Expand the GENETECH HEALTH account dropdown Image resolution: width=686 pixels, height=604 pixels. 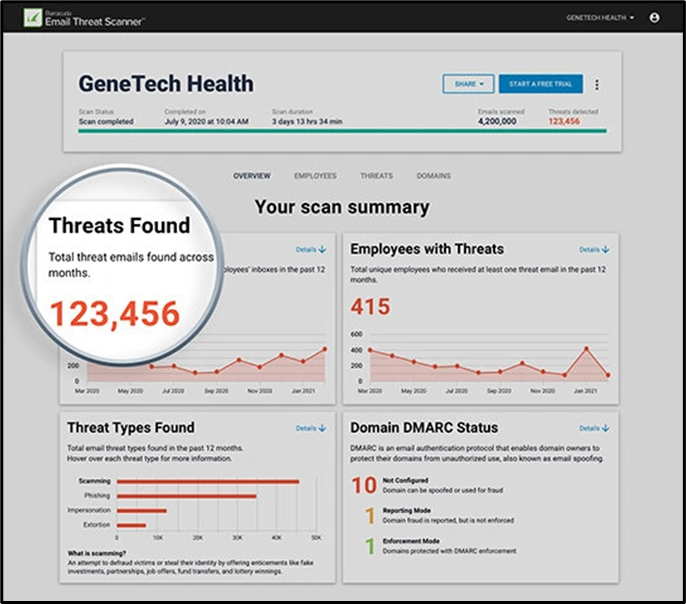coord(600,17)
